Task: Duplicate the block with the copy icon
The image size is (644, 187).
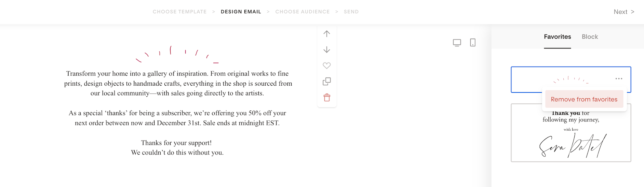Action: coord(327,82)
